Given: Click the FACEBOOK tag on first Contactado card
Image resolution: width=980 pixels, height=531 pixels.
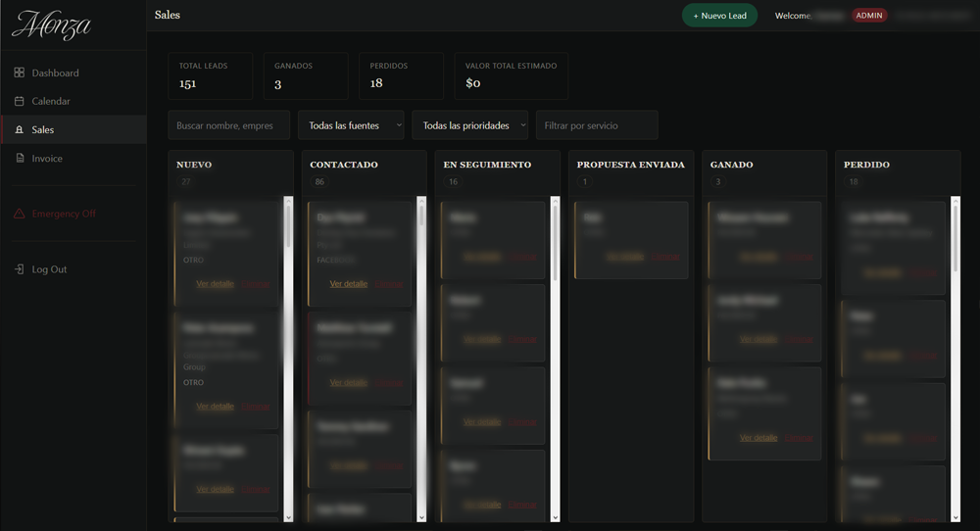Looking at the screenshot, I should point(335,260).
